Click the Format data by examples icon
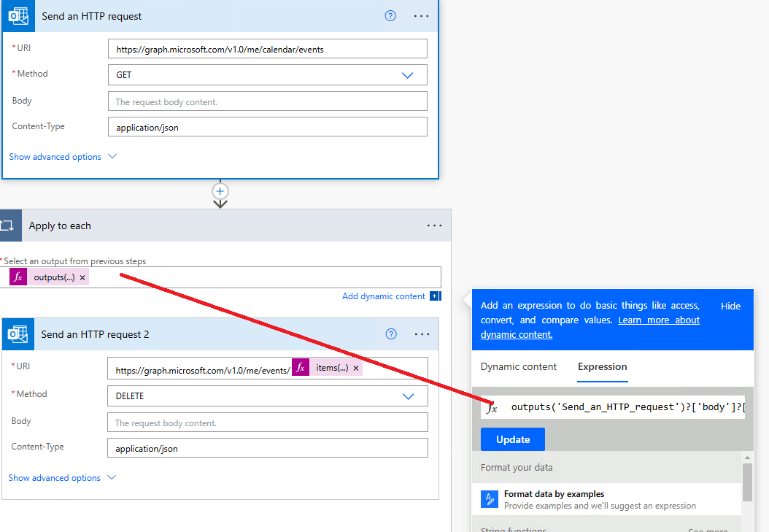 point(489,499)
